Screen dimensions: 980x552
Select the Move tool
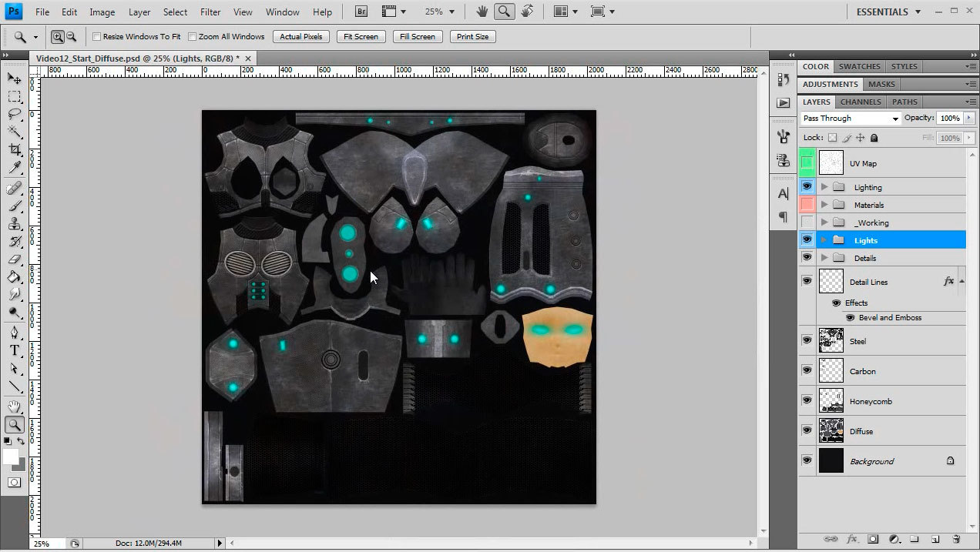pos(15,79)
